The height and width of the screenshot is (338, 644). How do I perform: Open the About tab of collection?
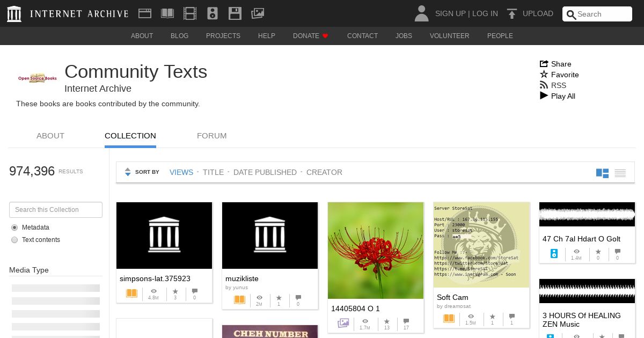pyautogui.click(x=50, y=136)
